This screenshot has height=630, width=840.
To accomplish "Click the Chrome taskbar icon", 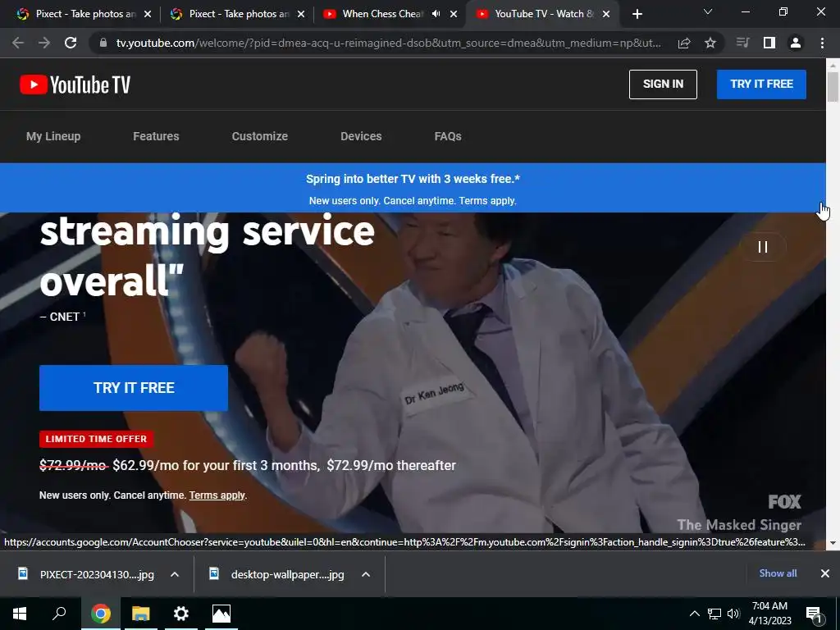I will tap(101, 614).
